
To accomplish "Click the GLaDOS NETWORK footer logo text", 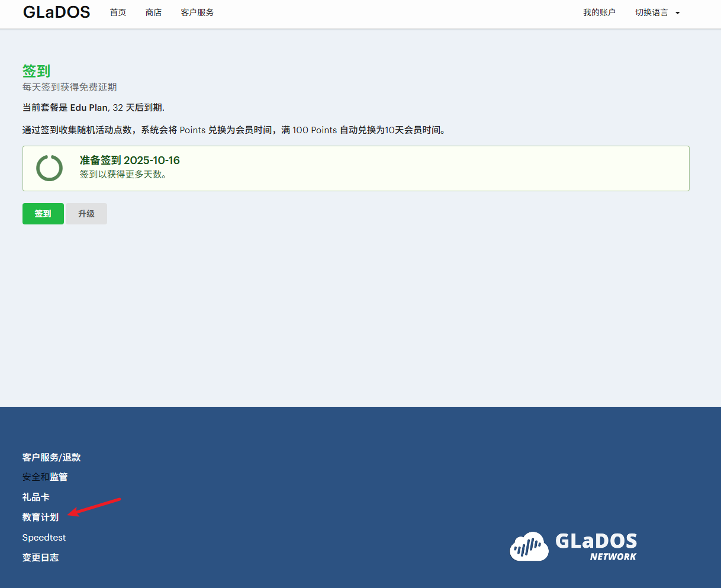I will tap(596, 546).
